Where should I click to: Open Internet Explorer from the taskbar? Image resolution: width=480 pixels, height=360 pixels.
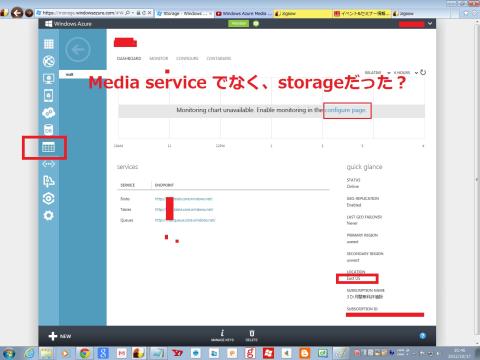[29, 353]
